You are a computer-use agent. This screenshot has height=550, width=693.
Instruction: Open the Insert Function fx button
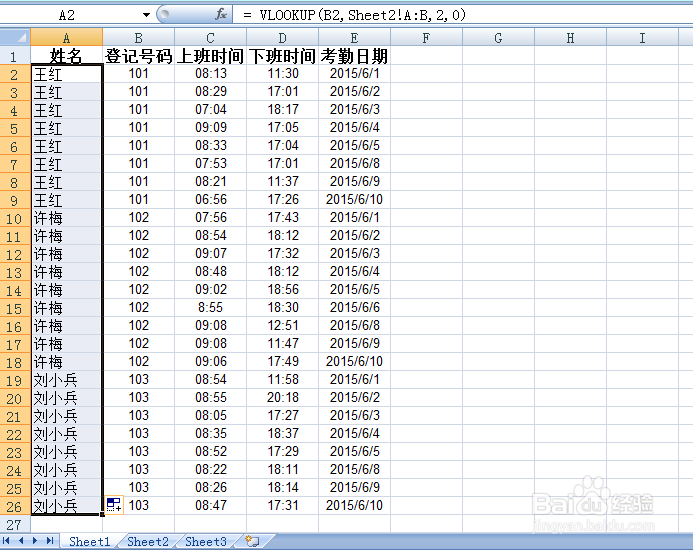[221, 15]
